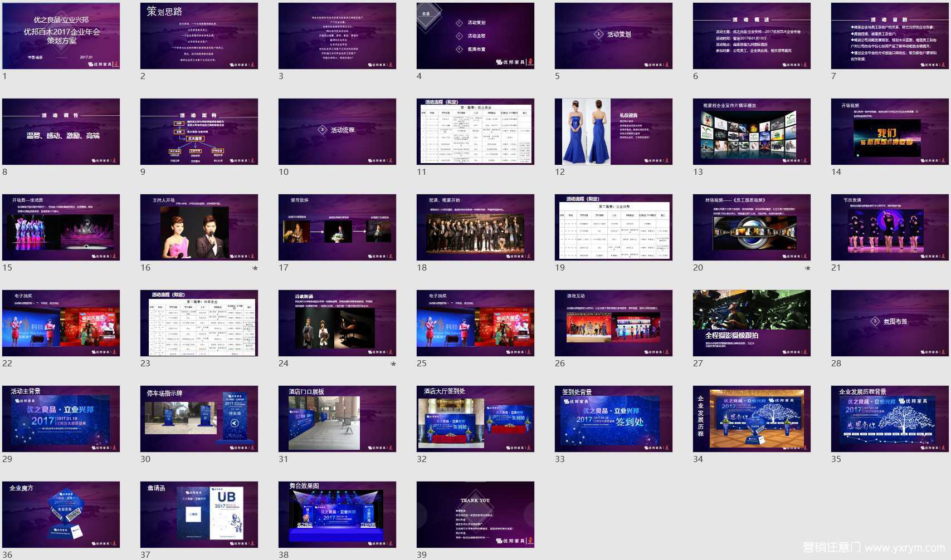Select the text-only slide 3 thumbnail
Image resolution: width=951 pixels, height=560 pixels.
[338, 36]
